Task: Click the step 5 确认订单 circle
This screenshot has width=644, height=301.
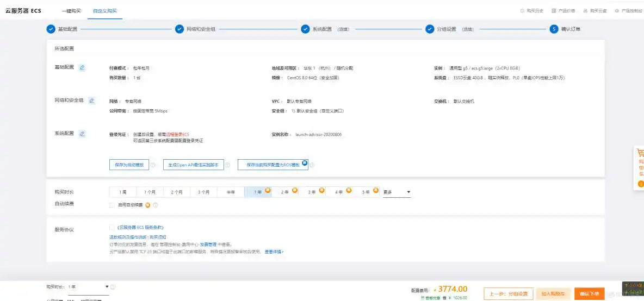Action: (554, 29)
